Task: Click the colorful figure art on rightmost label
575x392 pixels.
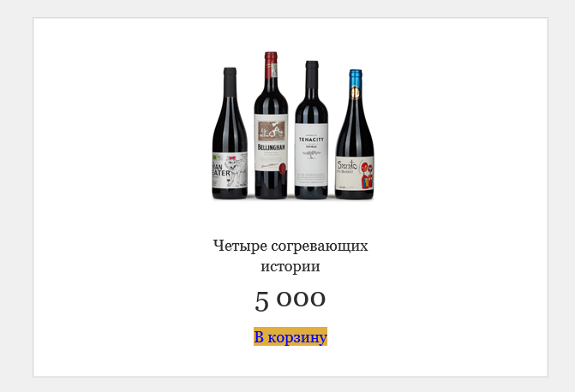Action: pyautogui.click(x=367, y=175)
